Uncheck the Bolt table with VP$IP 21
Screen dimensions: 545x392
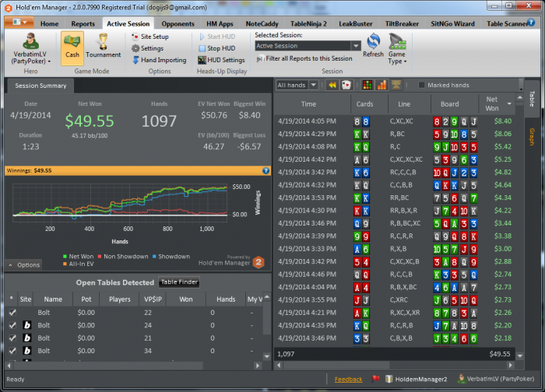(x=12, y=338)
